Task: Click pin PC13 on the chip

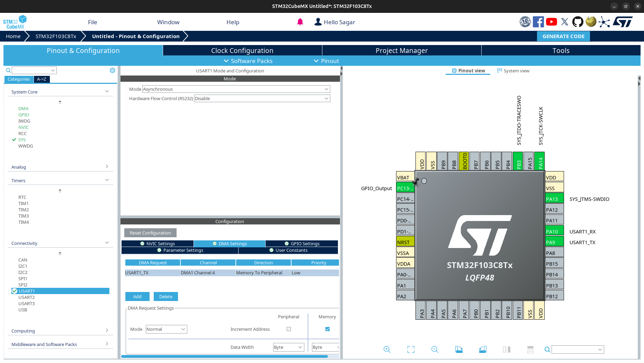Action: [x=405, y=188]
